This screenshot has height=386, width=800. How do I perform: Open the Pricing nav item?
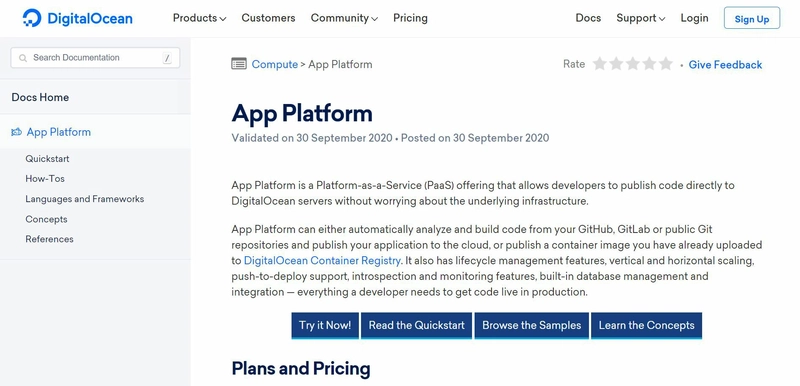(x=410, y=18)
